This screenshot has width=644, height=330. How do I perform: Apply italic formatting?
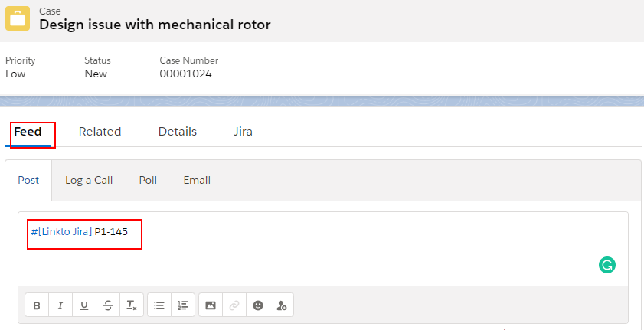coord(60,305)
